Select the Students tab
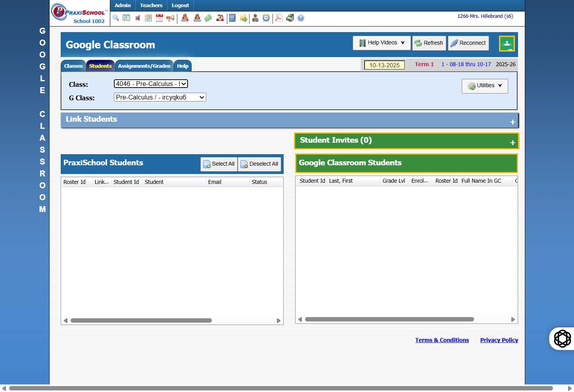Viewport: 574px width, 392px height. click(x=100, y=66)
